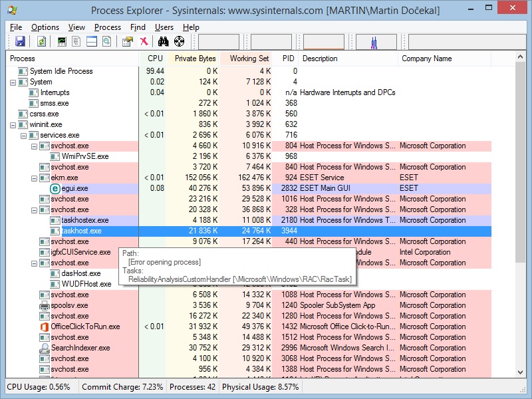Click the OfficeClickToRun.exe Office icon
Viewport: 532px width, 399px height.
click(45, 327)
